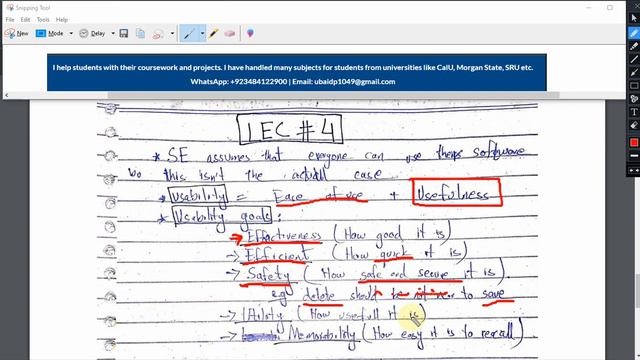Select the Text tool in annotation toolbar
Image resolution: width=640 pixels, height=360 pixels.
(x=634, y=112)
